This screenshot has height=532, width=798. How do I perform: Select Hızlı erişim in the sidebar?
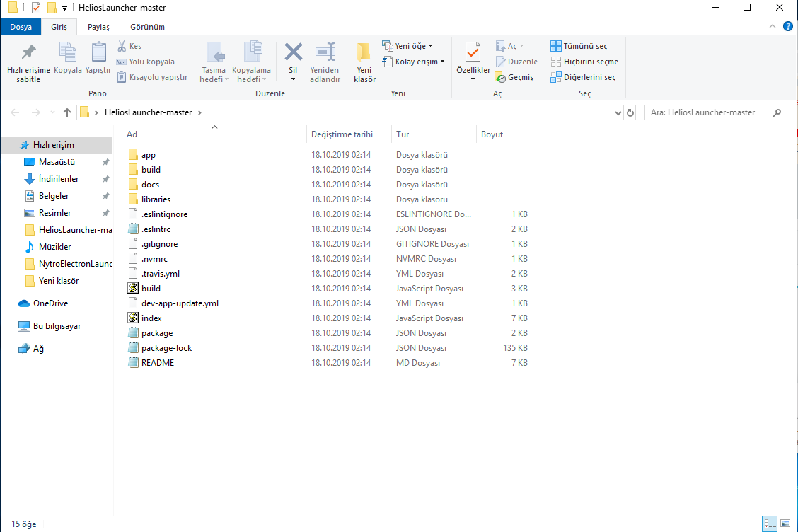tap(57, 145)
